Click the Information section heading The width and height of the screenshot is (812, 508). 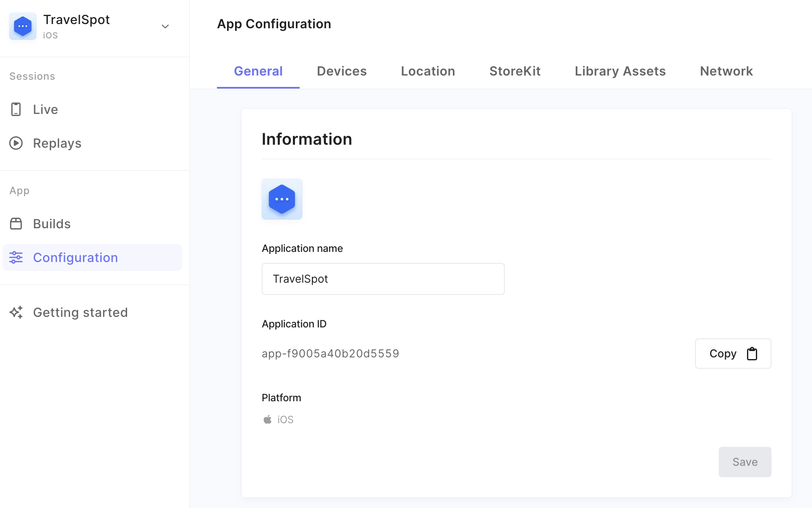pyautogui.click(x=307, y=139)
